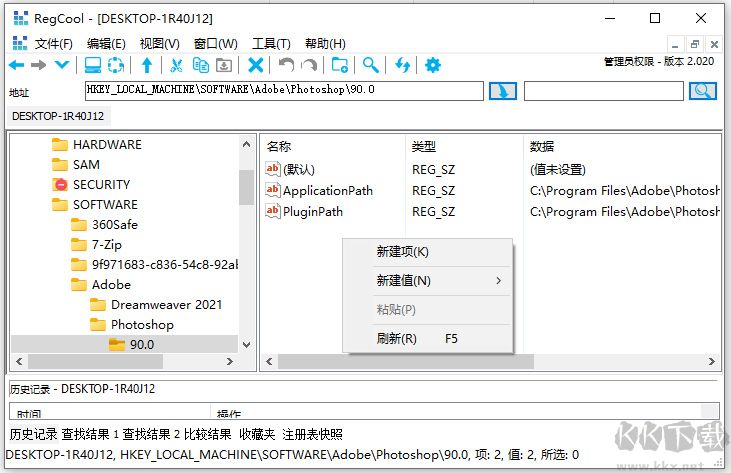Click the address path input field
The image size is (731, 473).
(x=284, y=91)
